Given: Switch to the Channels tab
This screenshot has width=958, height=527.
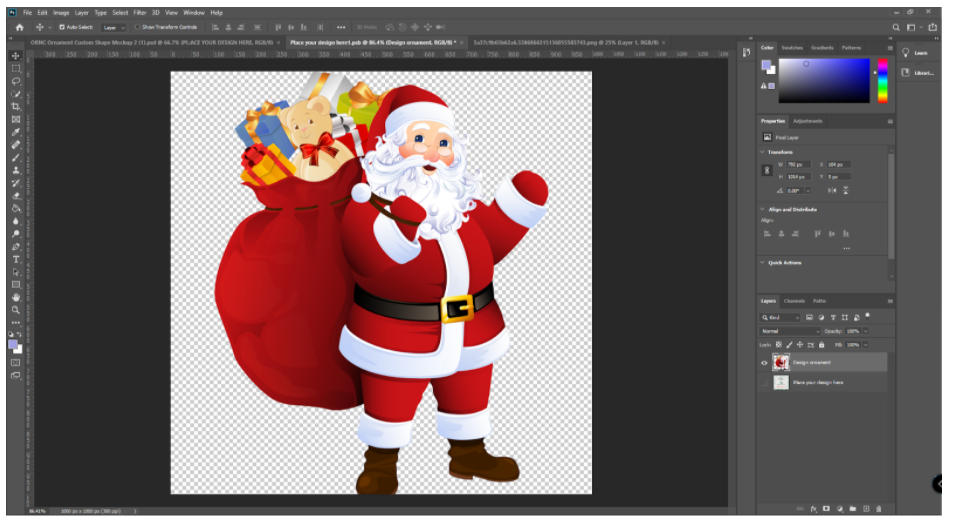Looking at the screenshot, I should 794,301.
